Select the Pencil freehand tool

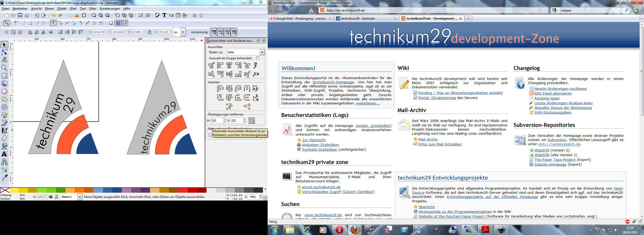click(x=4, y=115)
